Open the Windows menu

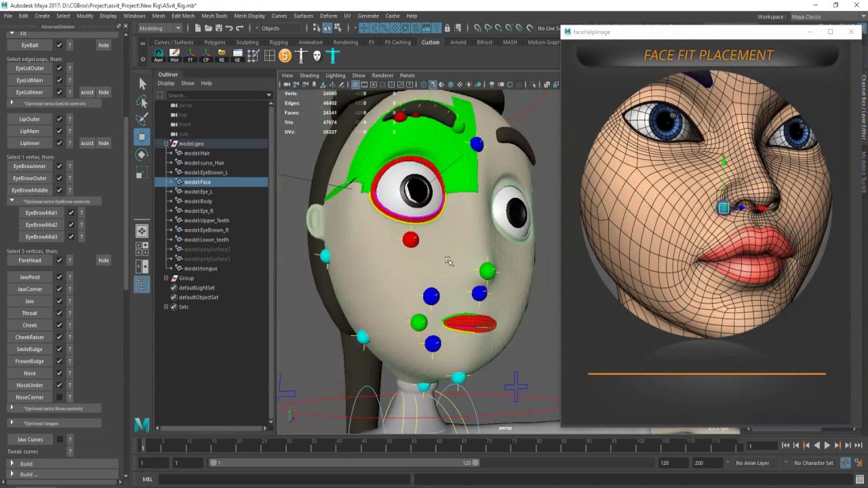click(x=134, y=16)
